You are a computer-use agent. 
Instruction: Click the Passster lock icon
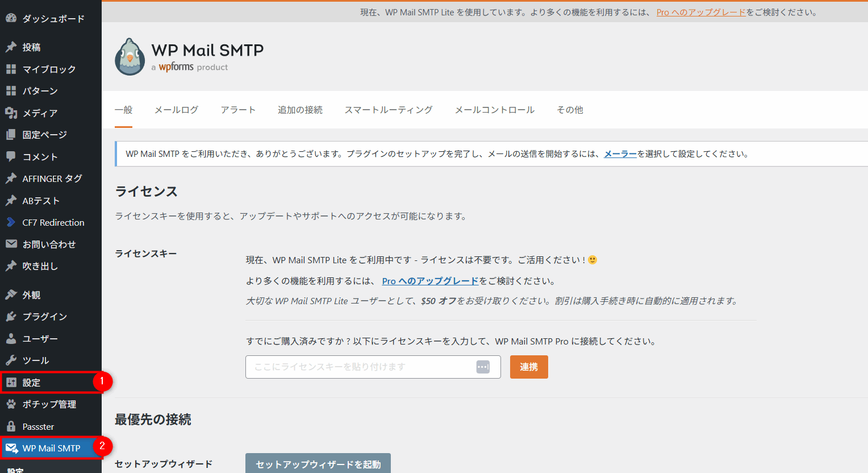coord(11,426)
